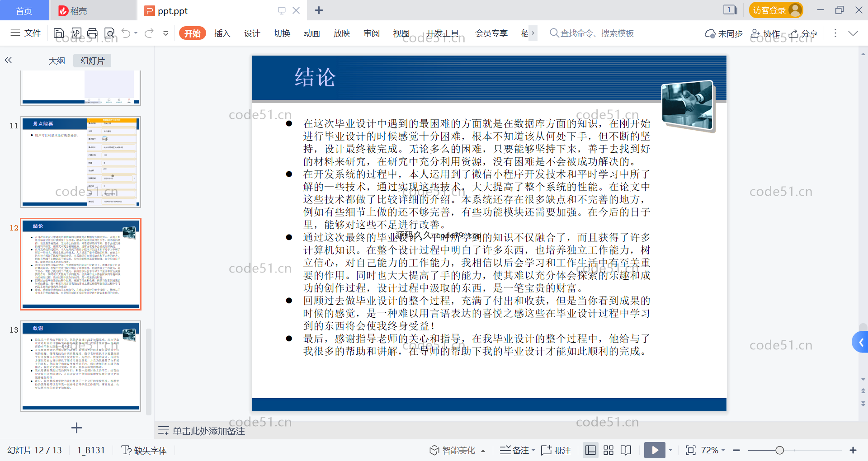The height and width of the screenshot is (461, 868).
Task: Click the fit slide to window icon
Action: (690, 450)
